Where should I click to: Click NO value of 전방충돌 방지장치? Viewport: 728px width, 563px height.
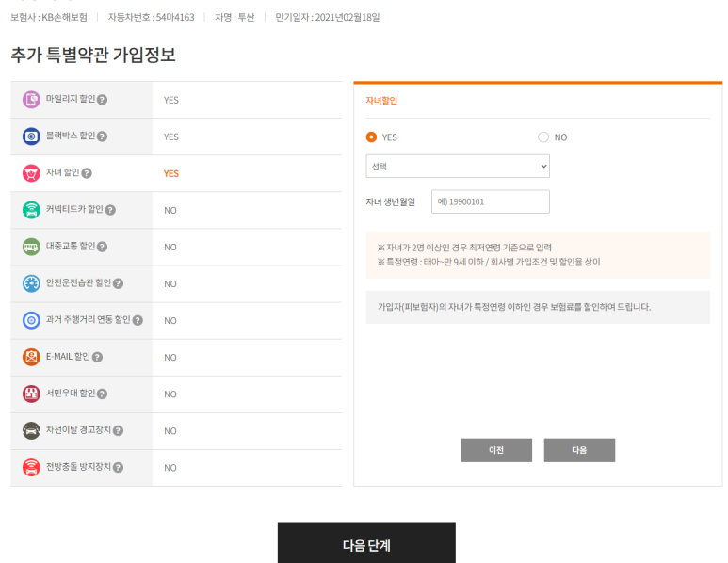click(170, 468)
